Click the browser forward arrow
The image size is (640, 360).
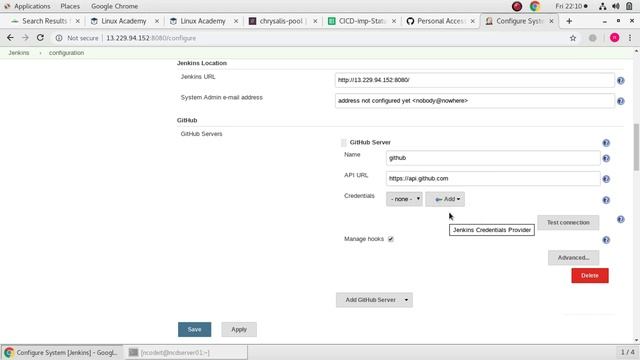25,38
